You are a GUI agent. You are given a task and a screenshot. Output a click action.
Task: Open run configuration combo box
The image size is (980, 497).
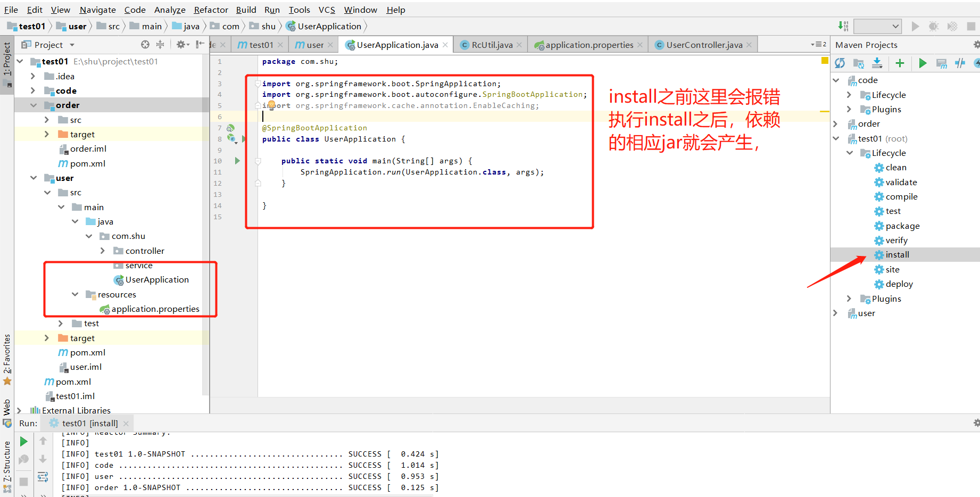(x=878, y=26)
